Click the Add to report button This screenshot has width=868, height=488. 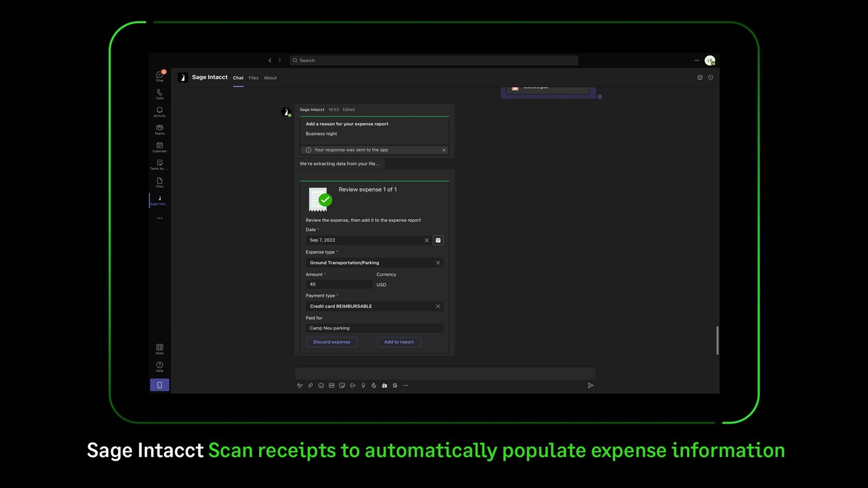click(399, 342)
